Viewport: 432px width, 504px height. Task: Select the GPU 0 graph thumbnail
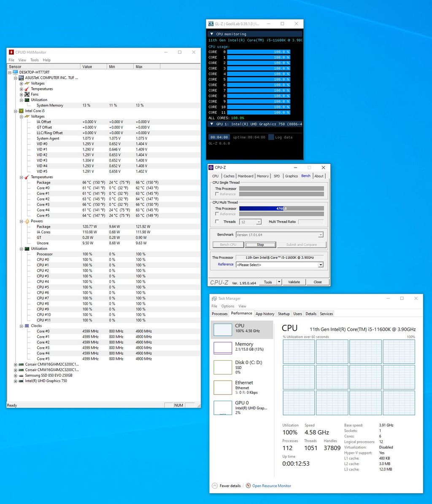pos(223,408)
